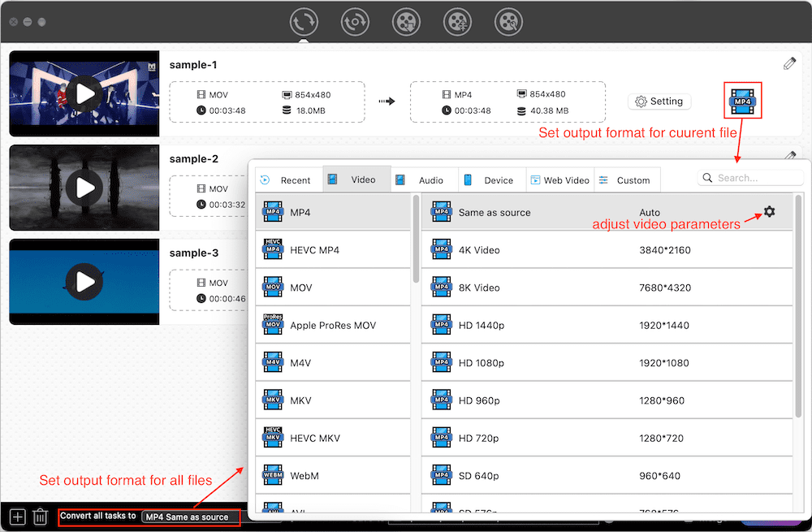Screen dimensions: 812x532
Task: Open the Setting button for sample-1
Action: point(659,102)
